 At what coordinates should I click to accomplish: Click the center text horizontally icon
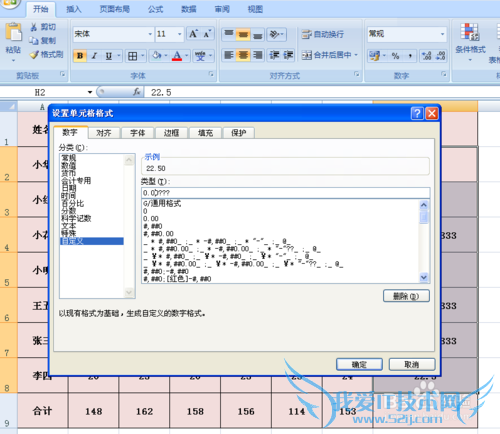pyautogui.click(x=243, y=55)
